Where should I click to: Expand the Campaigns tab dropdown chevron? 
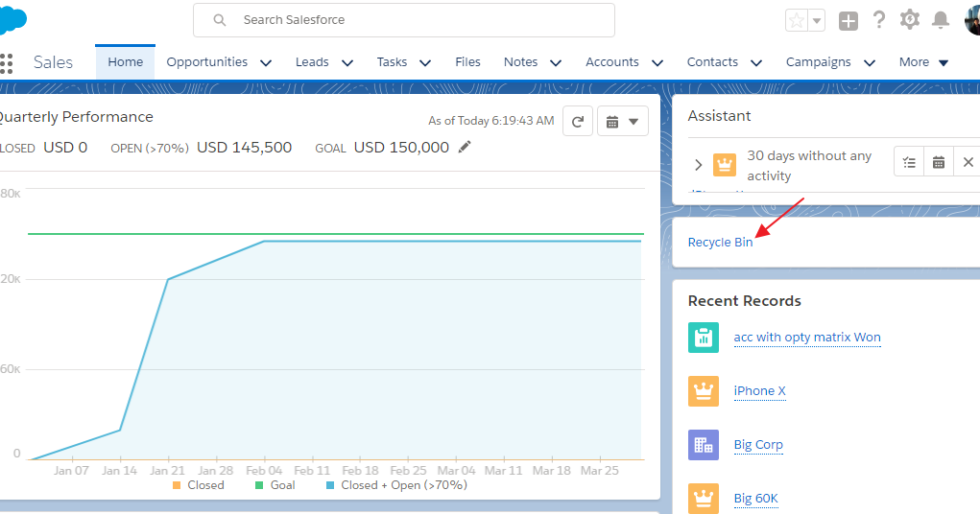[870, 62]
